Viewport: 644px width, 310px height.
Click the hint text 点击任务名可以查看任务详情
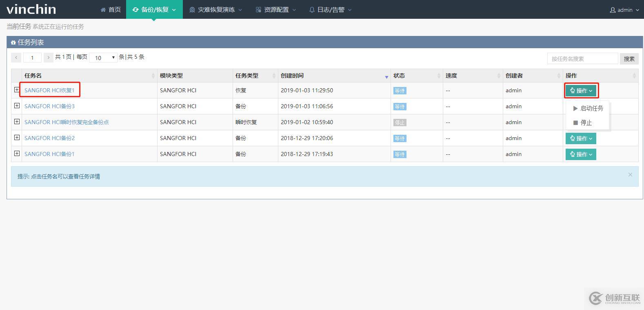pos(65,176)
